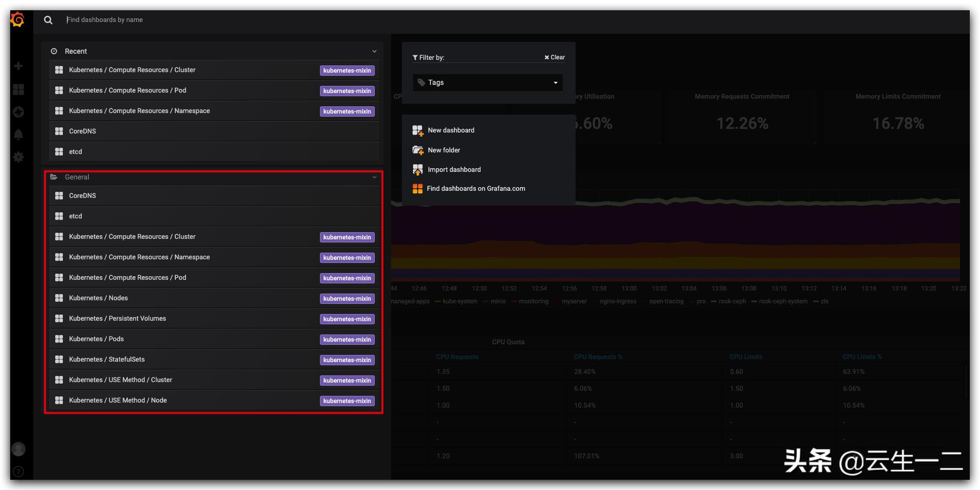Click the user avatar icon in sidebar
This screenshot has width=980, height=490.
(x=18, y=449)
